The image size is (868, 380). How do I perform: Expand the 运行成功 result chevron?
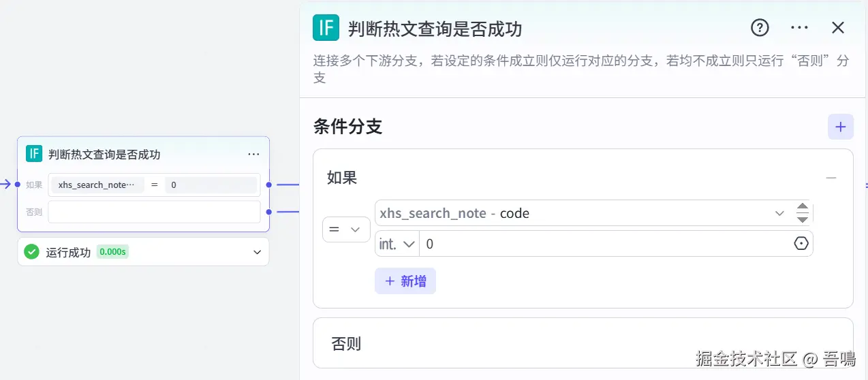tap(257, 252)
